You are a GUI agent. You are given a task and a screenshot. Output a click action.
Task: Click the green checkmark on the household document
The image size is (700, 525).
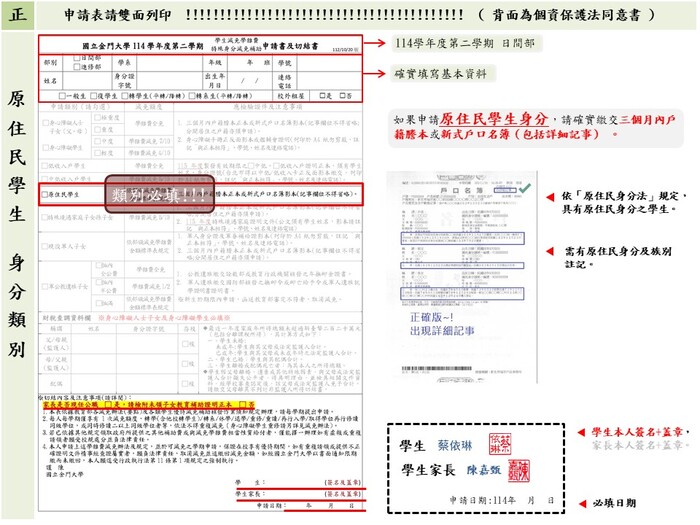coord(526,187)
